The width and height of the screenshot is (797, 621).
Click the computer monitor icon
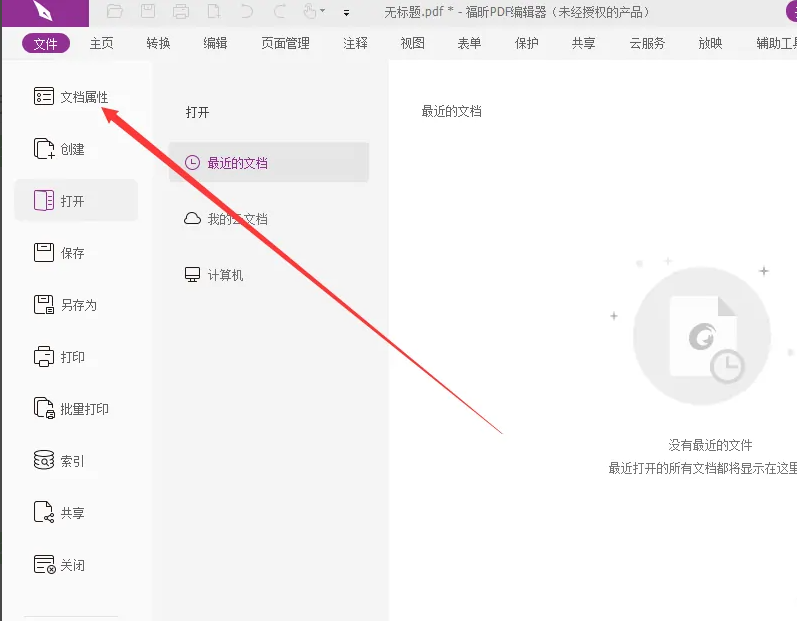[x=192, y=274]
